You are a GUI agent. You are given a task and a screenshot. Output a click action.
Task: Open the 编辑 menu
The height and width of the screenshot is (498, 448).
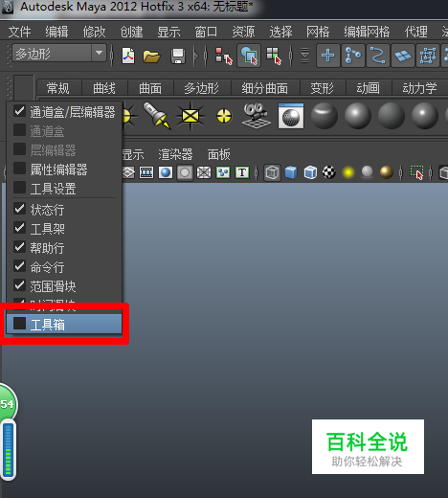pyautogui.click(x=56, y=32)
